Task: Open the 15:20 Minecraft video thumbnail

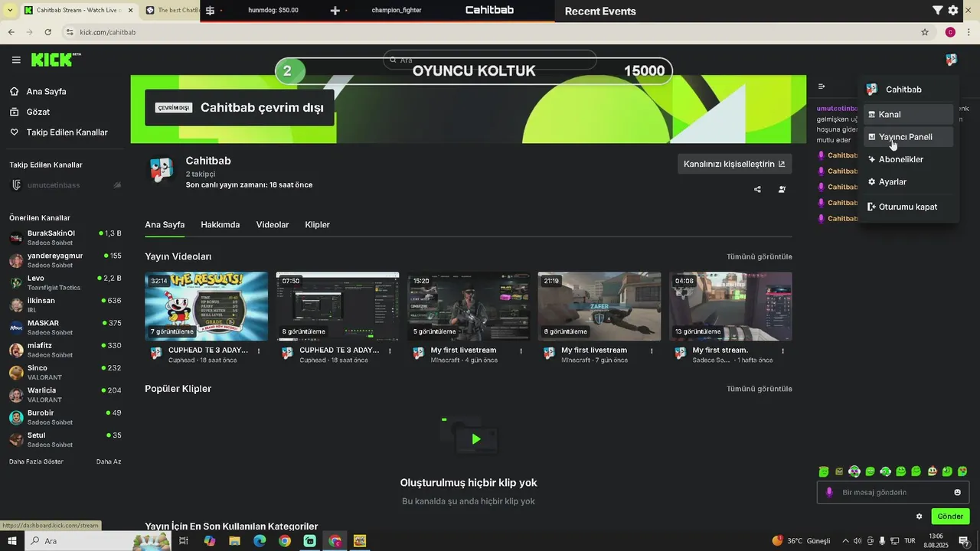Action: pos(469,306)
